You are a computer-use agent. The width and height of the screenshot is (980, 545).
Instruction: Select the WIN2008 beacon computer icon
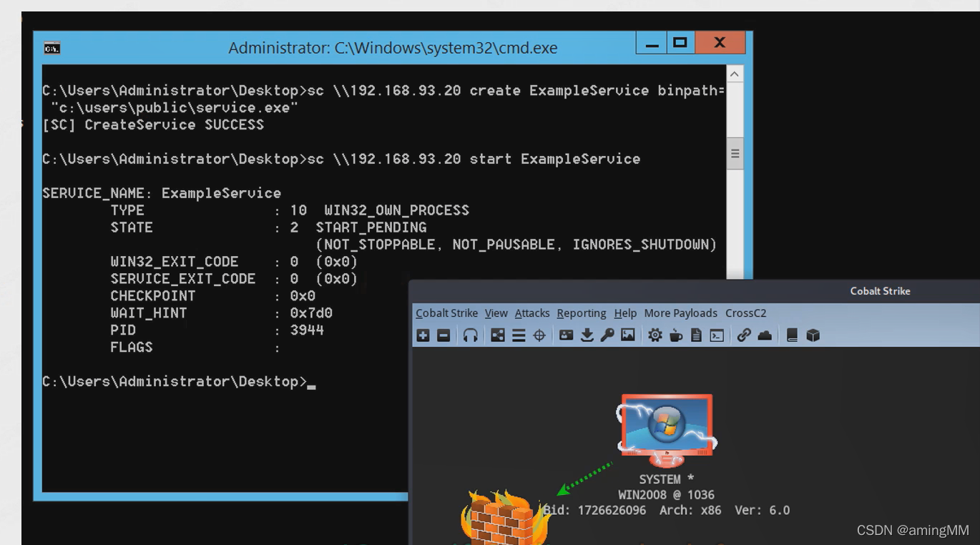(667, 431)
